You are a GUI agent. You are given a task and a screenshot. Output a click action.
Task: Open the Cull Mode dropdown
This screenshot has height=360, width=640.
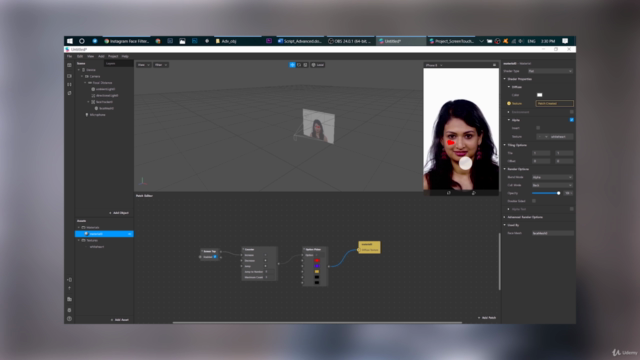click(552, 185)
